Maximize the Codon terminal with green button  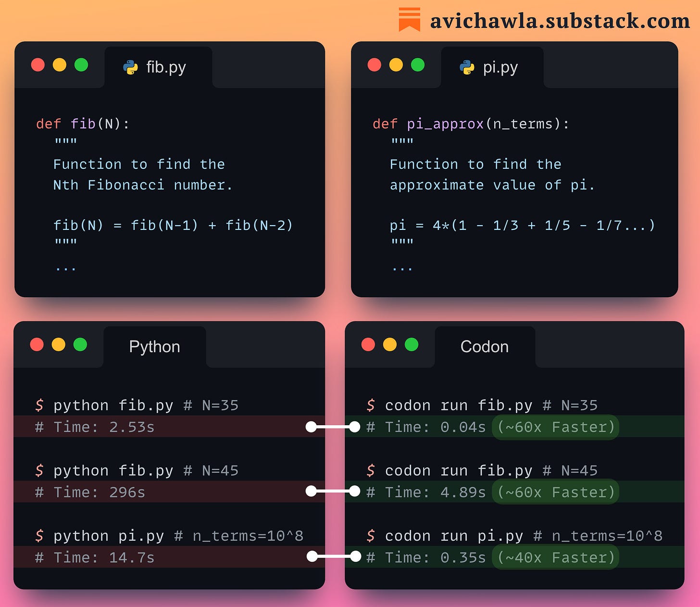click(412, 344)
